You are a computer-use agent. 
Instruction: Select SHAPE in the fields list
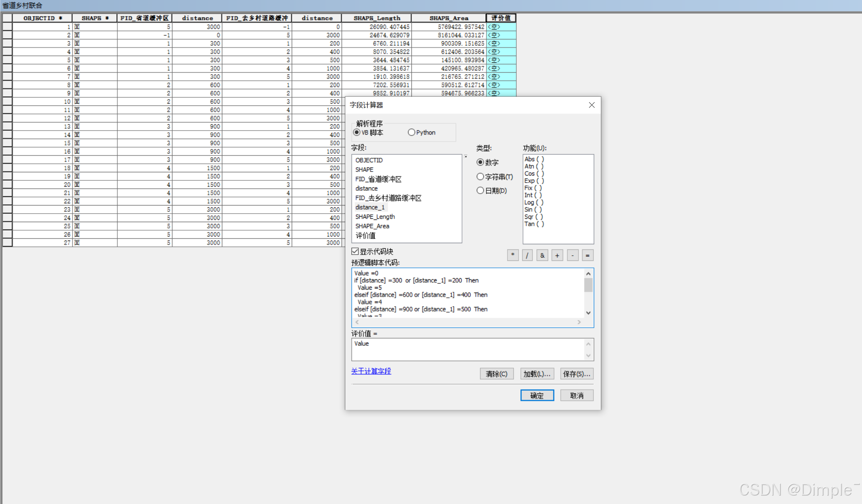pos(364,170)
